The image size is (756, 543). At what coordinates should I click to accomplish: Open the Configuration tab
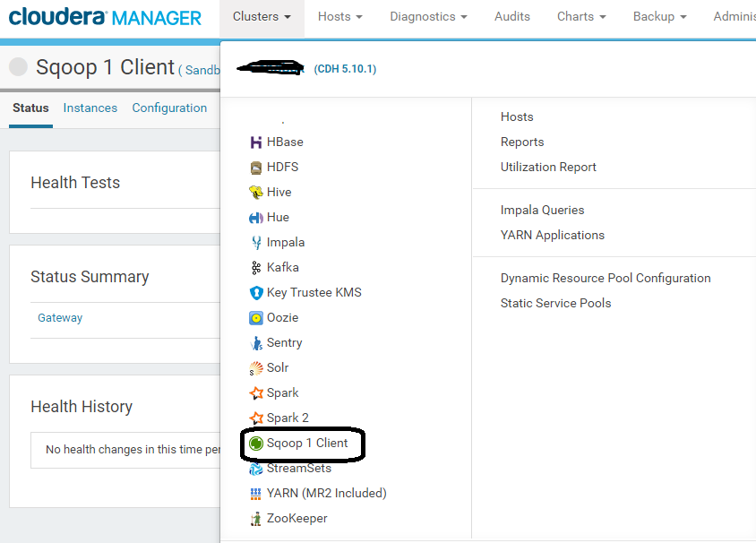[169, 108]
